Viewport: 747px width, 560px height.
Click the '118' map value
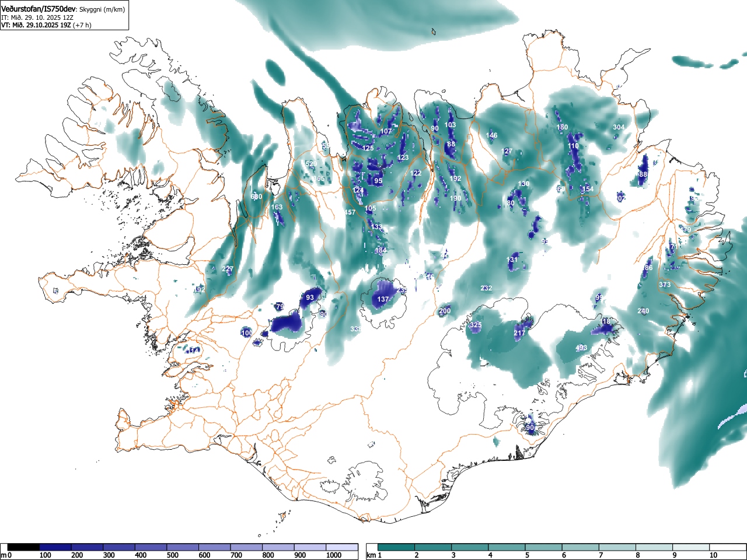tap(604, 321)
